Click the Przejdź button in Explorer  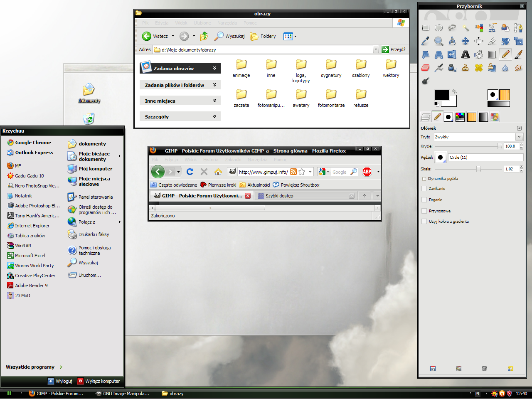point(393,49)
